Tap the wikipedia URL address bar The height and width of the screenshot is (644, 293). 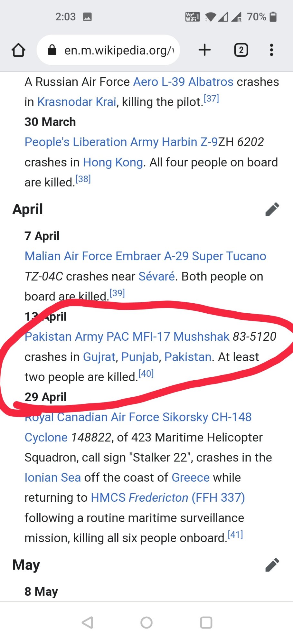pyautogui.click(x=109, y=50)
